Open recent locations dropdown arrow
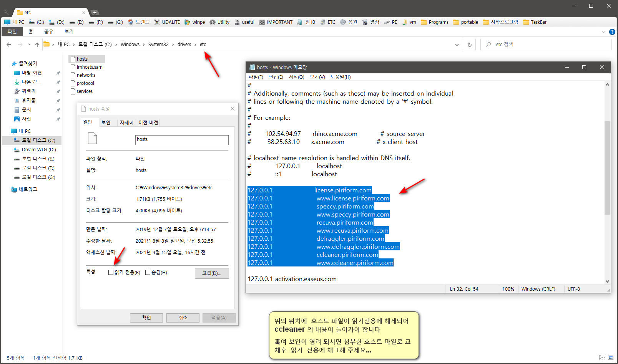The image size is (618, 364). [x=29, y=45]
